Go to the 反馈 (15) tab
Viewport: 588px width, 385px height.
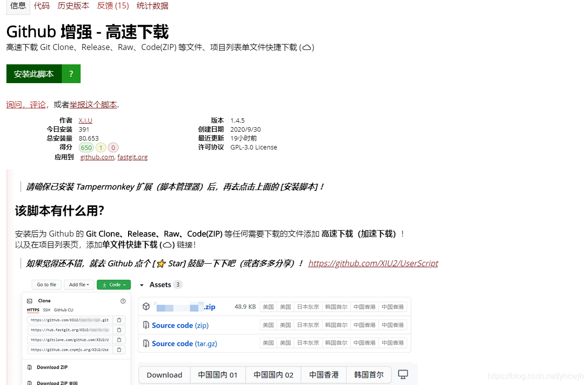(x=113, y=6)
